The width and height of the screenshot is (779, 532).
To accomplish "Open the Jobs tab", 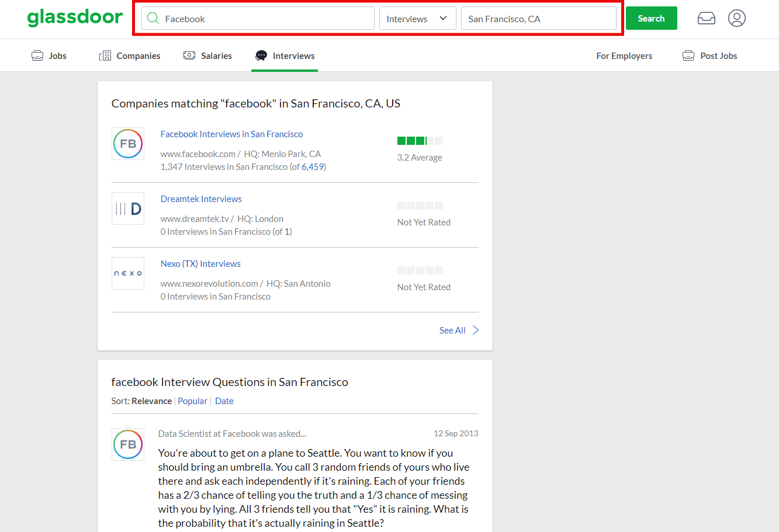I will (x=49, y=55).
